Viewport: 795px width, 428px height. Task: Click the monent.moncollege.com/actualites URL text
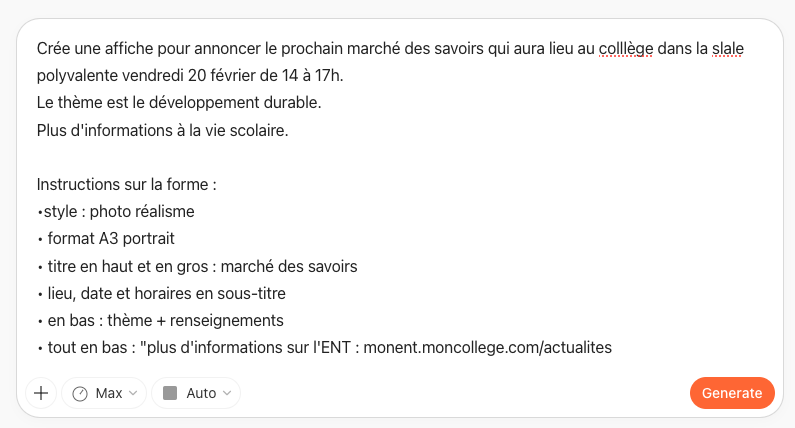(x=487, y=348)
